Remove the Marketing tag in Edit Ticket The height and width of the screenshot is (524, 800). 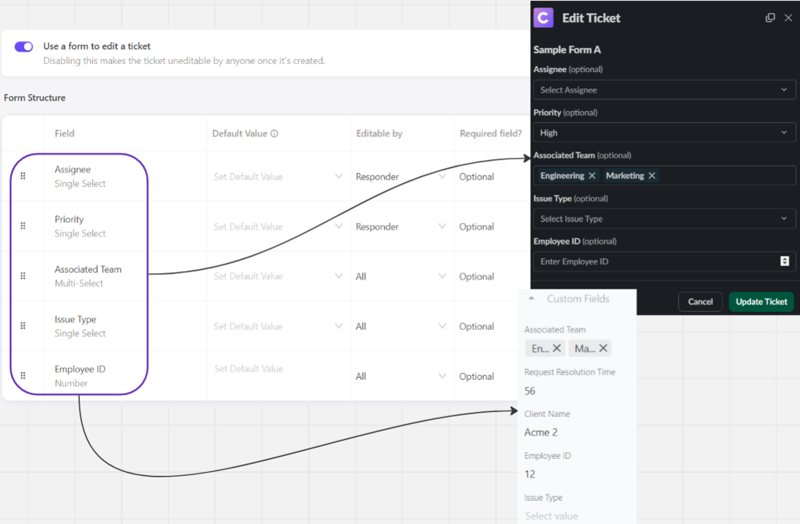(652, 176)
